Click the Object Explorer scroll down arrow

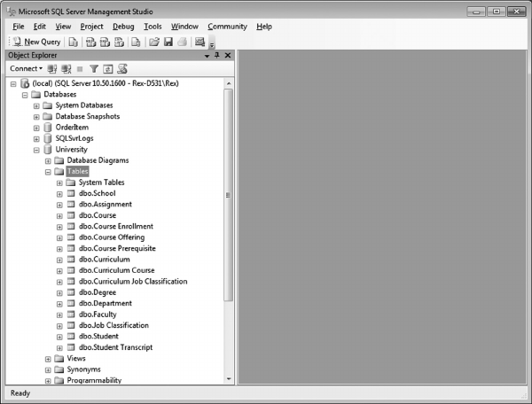click(229, 379)
